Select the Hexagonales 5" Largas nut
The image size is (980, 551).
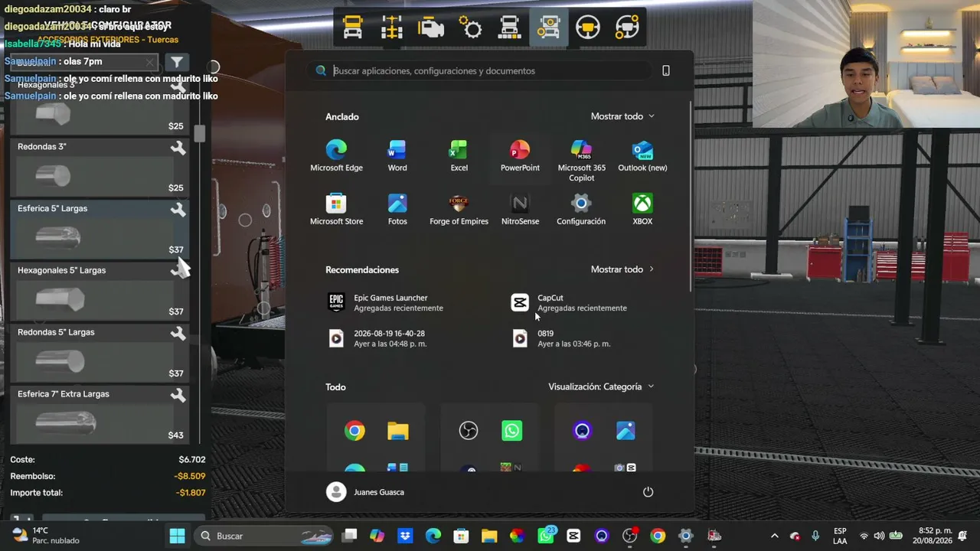click(100, 291)
